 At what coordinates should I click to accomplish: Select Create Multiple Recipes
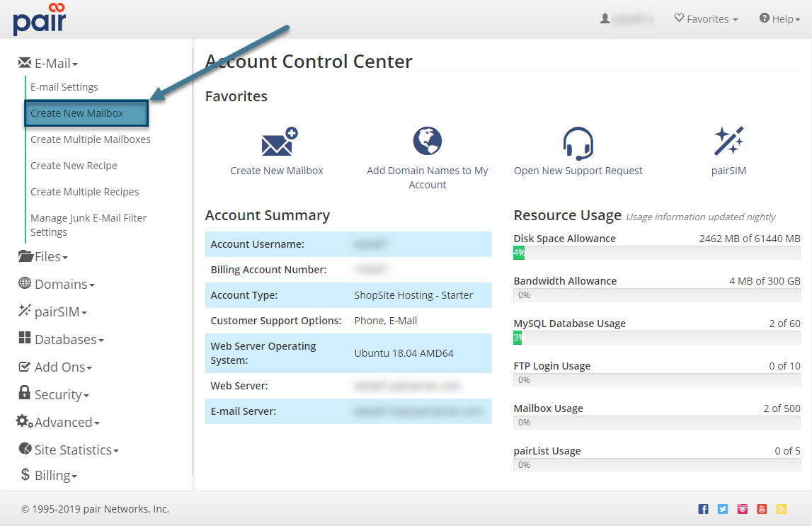tap(84, 192)
